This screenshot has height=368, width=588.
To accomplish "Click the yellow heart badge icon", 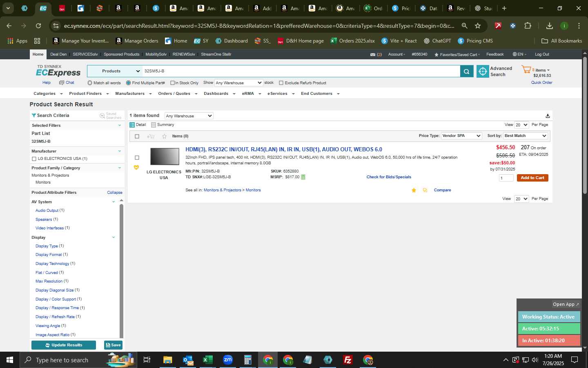I will [136, 167].
